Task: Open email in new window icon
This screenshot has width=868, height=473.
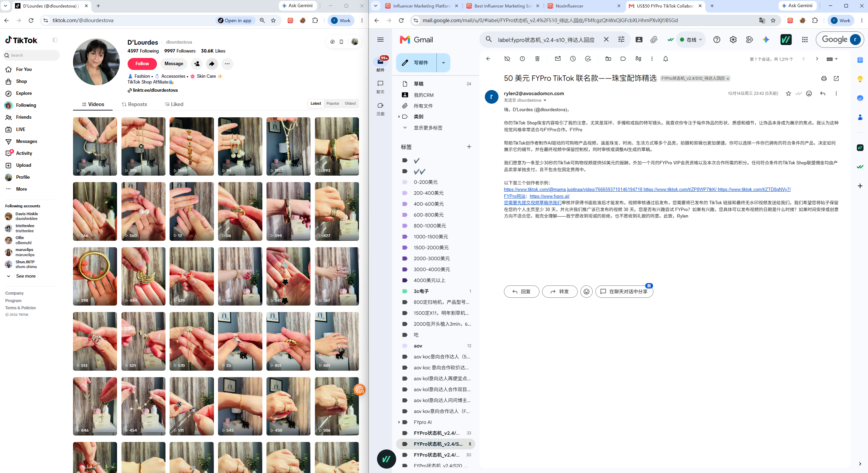Action: [836, 78]
